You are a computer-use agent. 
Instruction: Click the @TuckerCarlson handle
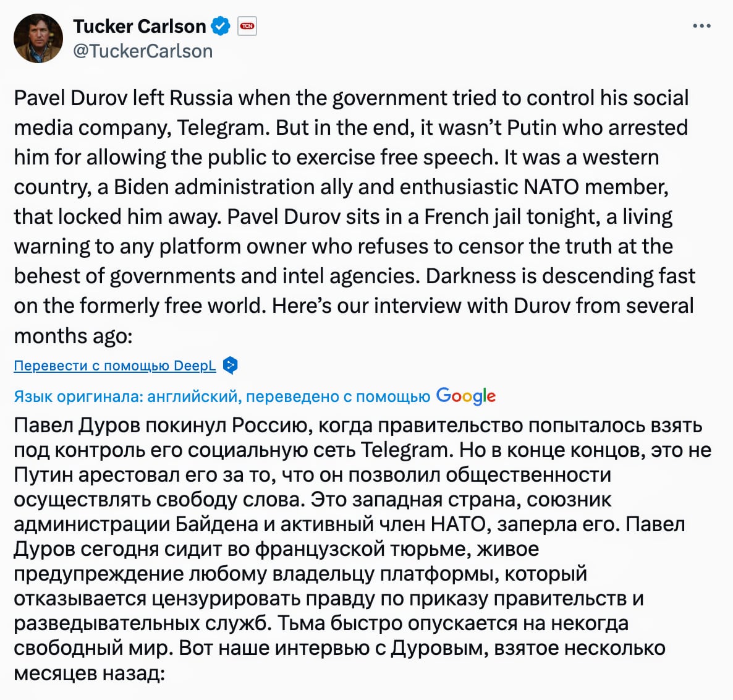[143, 51]
